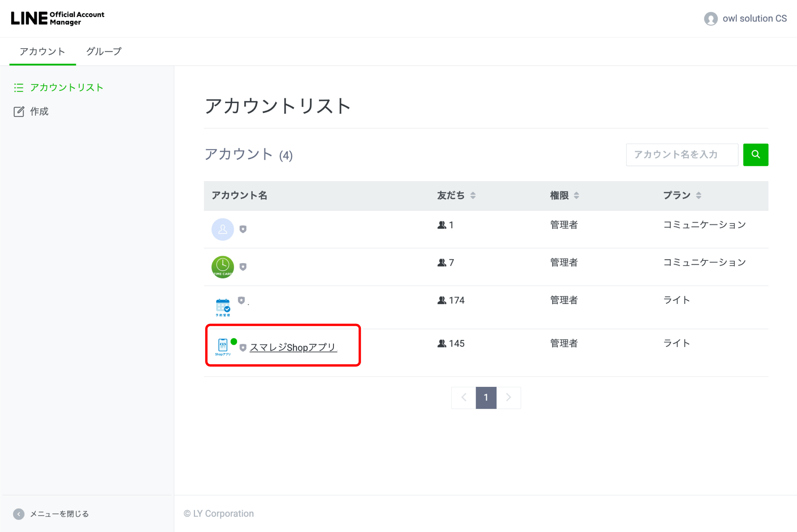Focus the アカウント名を入力 search field

[681, 155]
